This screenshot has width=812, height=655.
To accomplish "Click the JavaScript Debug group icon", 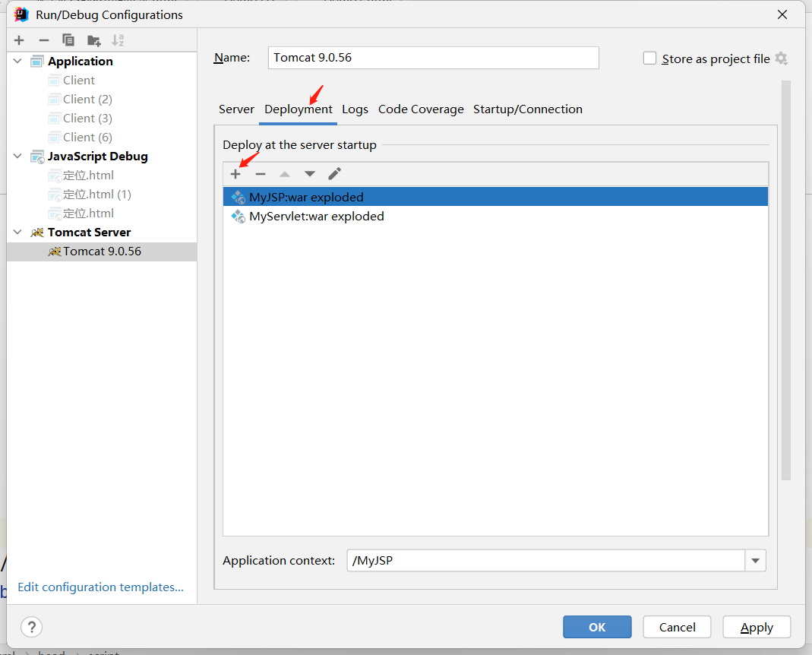I will coord(37,157).
